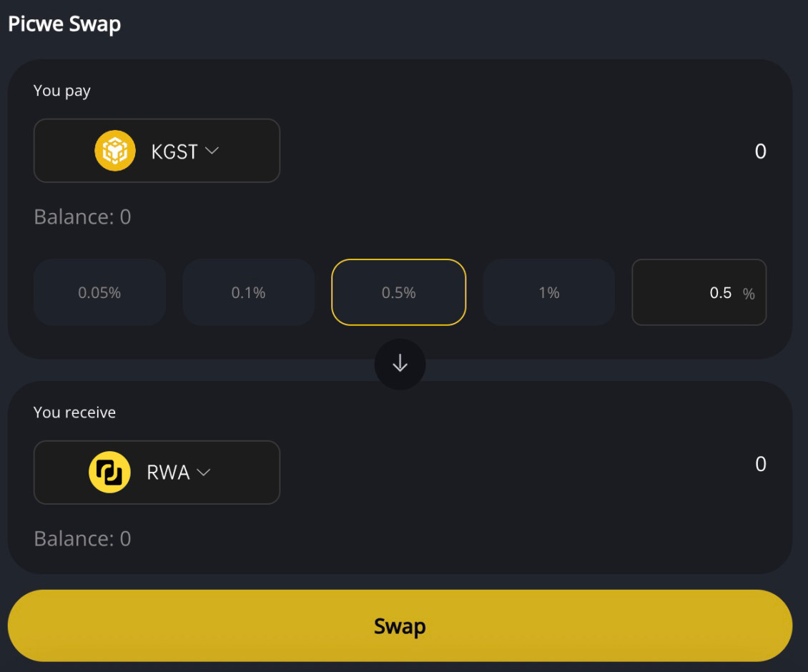The height and width of the screenshot is (672, 808).
Task: Click the RWA token name text
Action: [168, 473]
